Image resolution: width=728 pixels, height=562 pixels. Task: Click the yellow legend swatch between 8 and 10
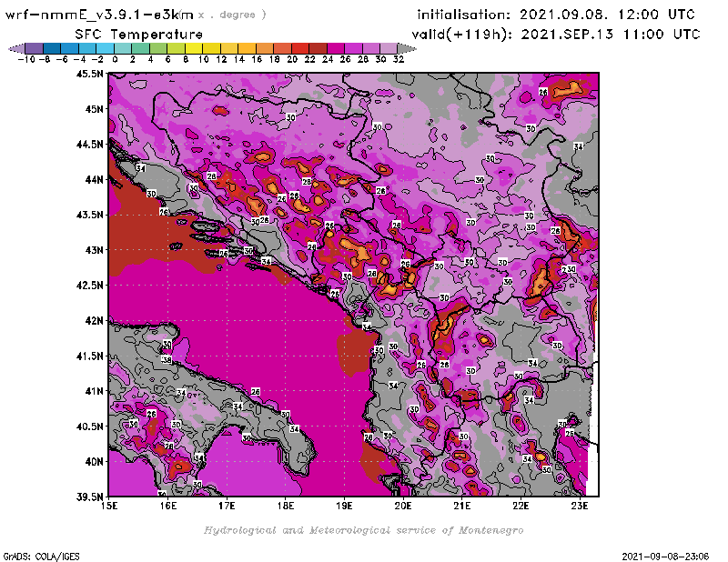pos(194,49)
